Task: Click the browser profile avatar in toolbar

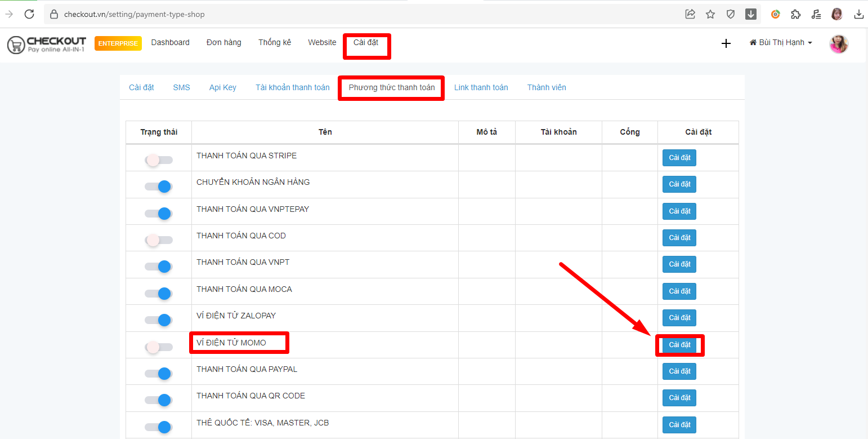Action: [837, 14]
